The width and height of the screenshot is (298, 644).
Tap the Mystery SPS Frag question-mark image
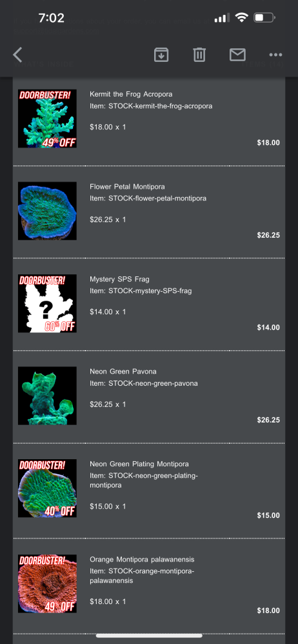tap(47, 303)
